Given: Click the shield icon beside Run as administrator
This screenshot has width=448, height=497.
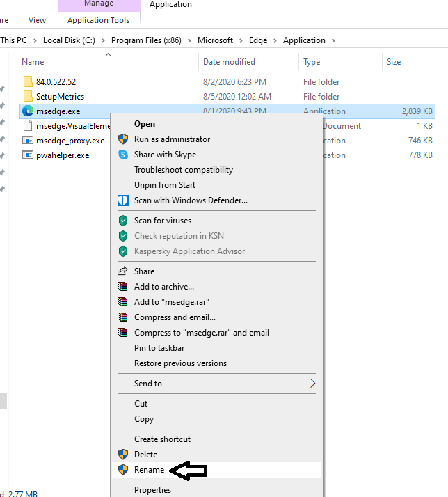Looking at the screenshot, I should [x=123, y=139].
